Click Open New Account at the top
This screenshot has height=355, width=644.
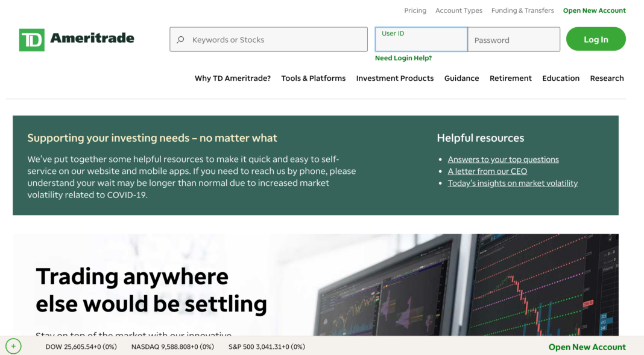[x=594, y=10]
